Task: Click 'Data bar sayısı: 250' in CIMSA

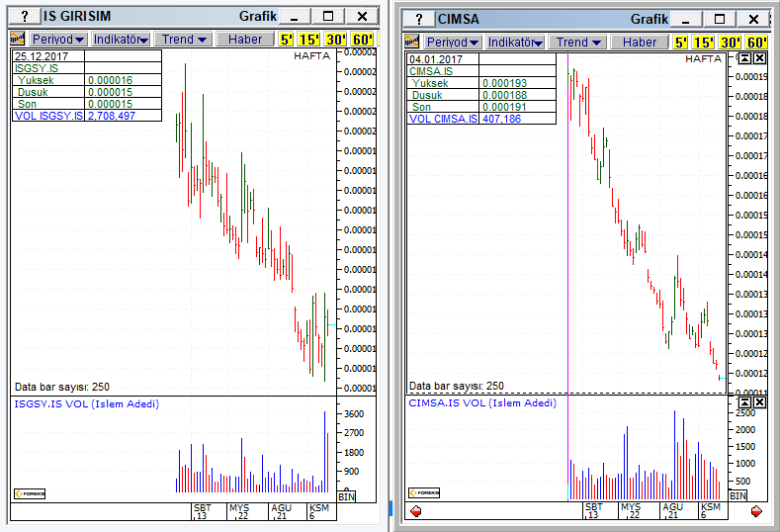Action: [457, 387]
